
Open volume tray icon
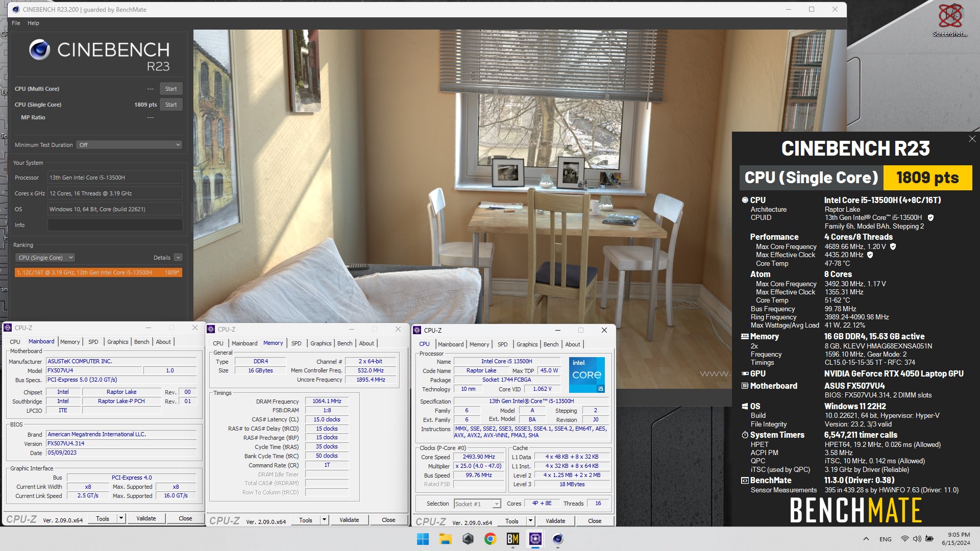click(917, 539)
